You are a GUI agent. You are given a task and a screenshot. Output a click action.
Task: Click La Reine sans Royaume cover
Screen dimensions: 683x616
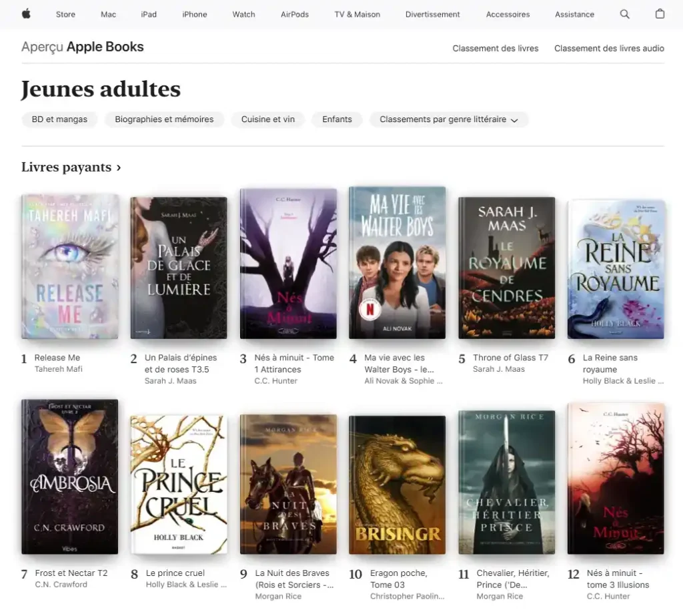tap(616, 269)
